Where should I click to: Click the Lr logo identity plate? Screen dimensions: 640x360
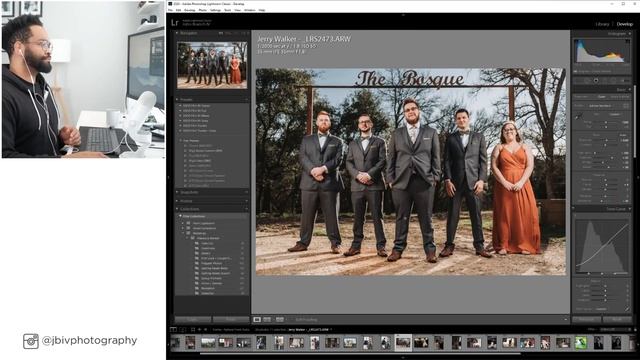click(x=175, y=23)
